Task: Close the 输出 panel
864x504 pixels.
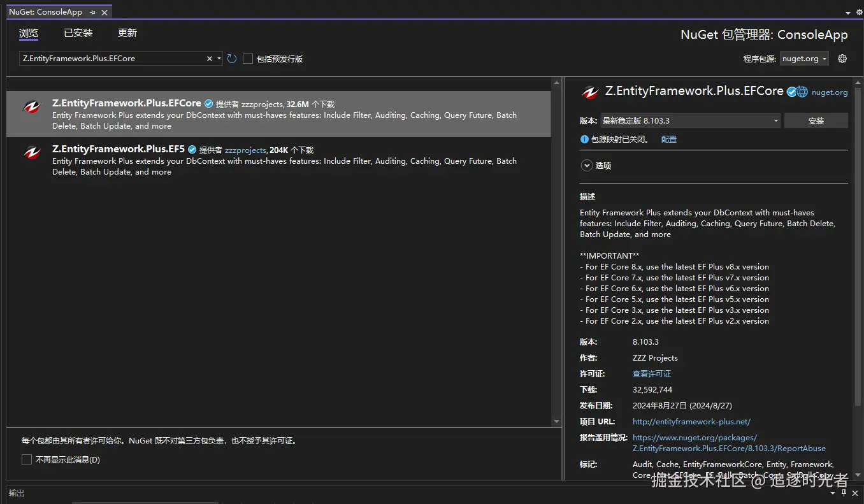Action: (854, 493)
